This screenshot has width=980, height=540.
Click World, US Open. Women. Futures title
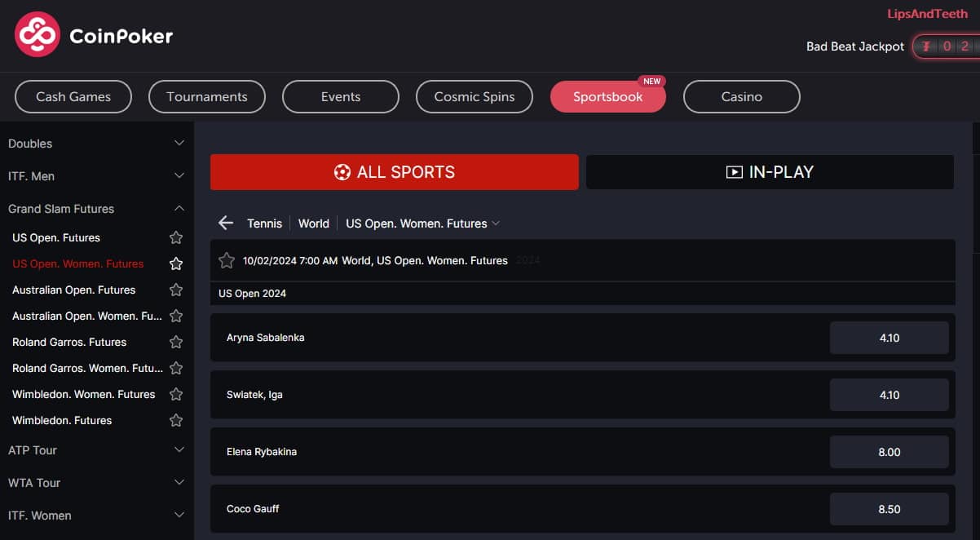click(425, 261)
